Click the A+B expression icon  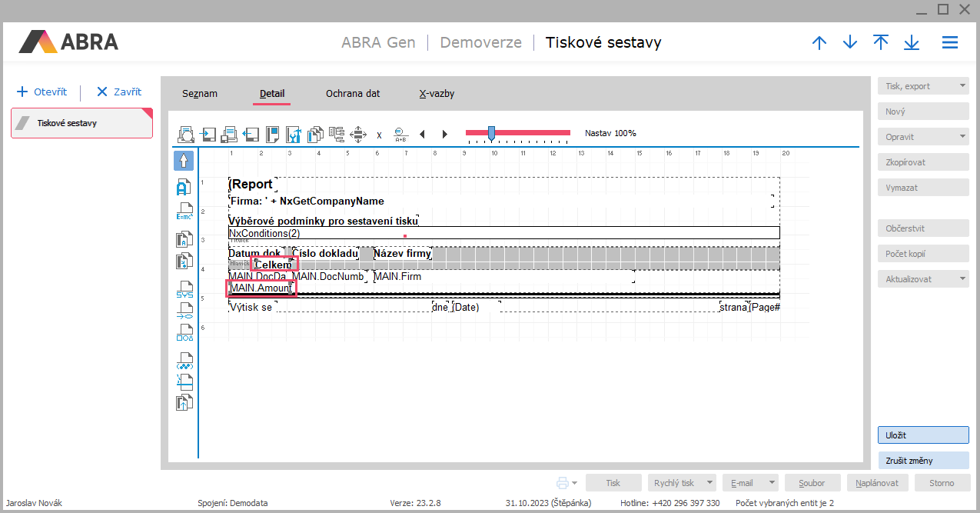click(400, 135)
